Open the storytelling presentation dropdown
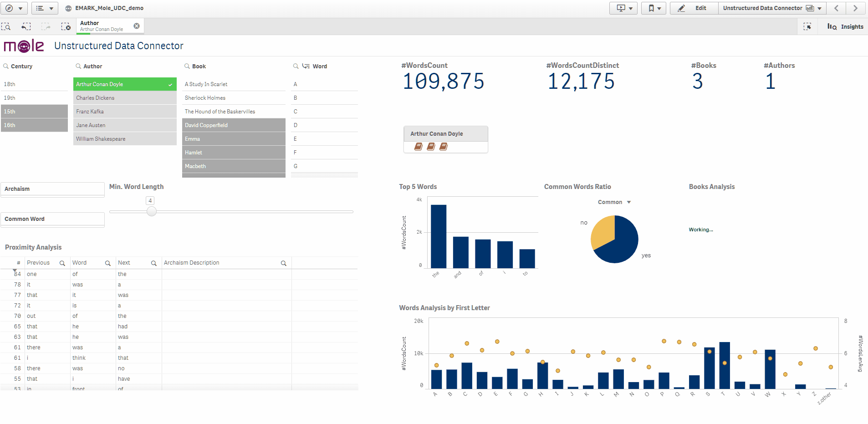 point(623,8)
